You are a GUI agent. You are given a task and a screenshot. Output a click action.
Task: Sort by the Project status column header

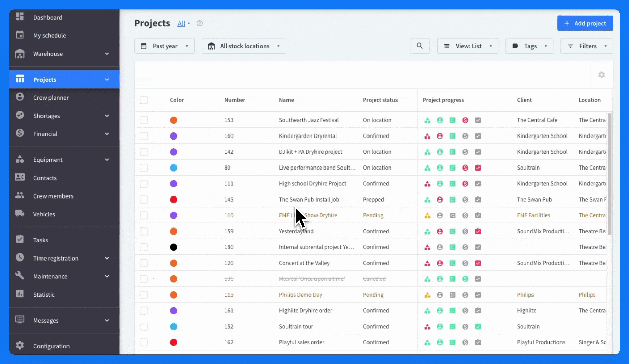coord(380,100)
